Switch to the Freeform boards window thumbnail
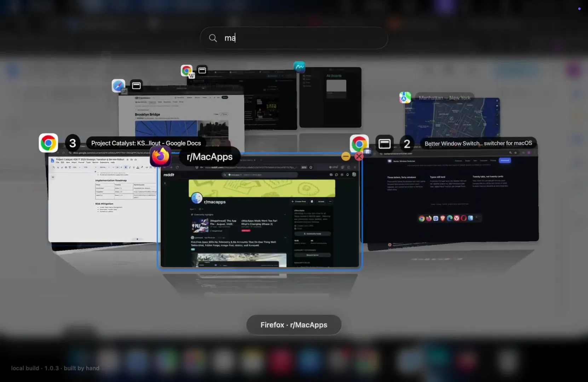The height and width of the screenshot is (382, 588). (330, 97)
